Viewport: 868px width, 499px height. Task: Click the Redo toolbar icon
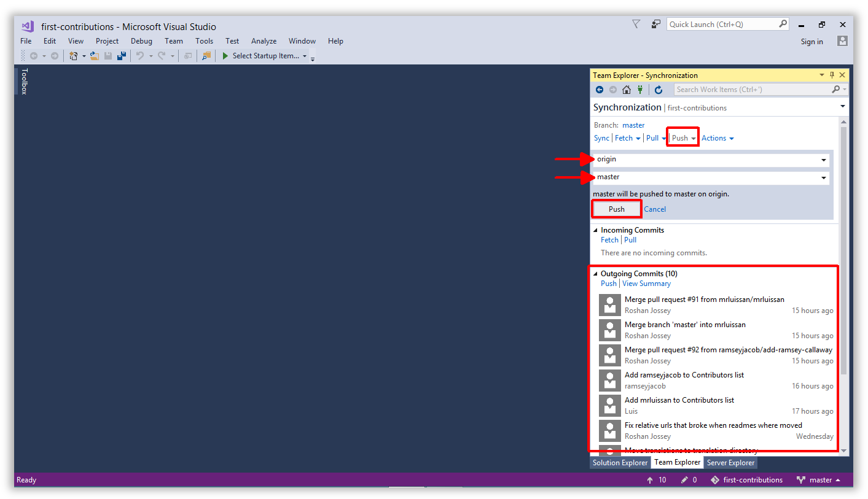162,56
